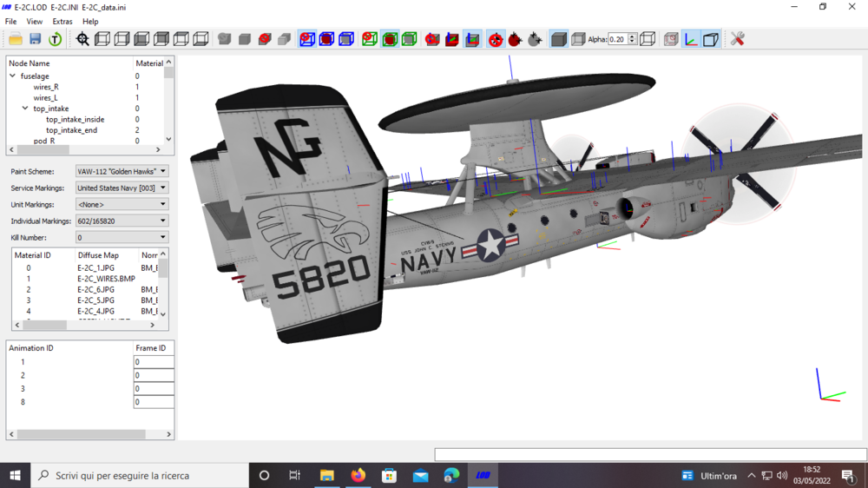Toggle the perspective box outline icon
Screen dimensions: 868x488
click(711, 39)
